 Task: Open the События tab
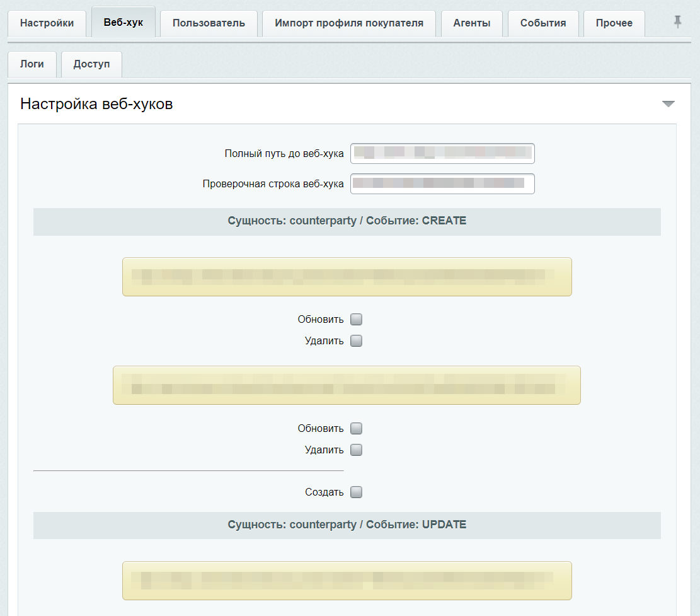click(x=542, y=23)
